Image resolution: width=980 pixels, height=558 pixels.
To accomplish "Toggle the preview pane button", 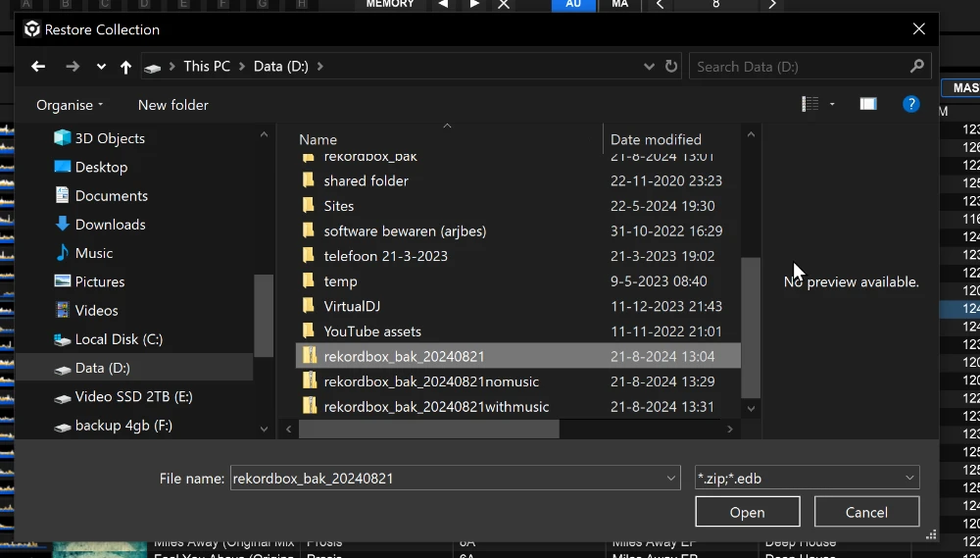I will pyautogui.click(x=868, y=104).
